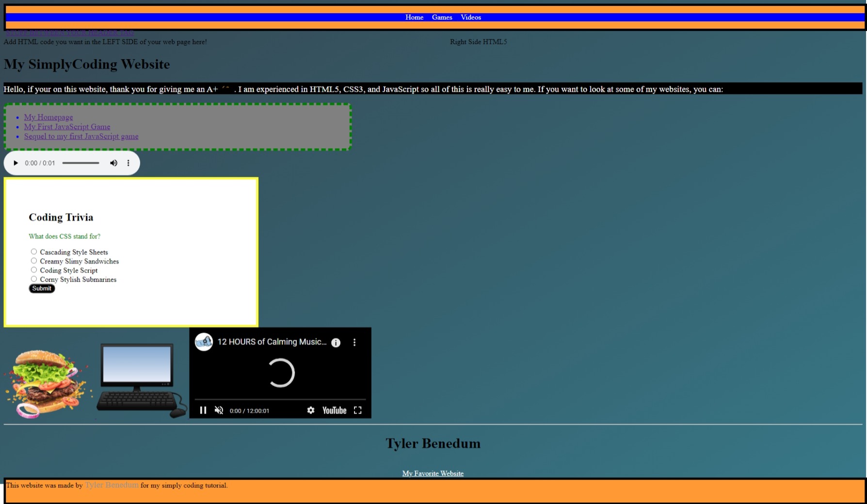Click the play button on the audio player
This screenshot has height=504, width=867.
tap(16, 163)
